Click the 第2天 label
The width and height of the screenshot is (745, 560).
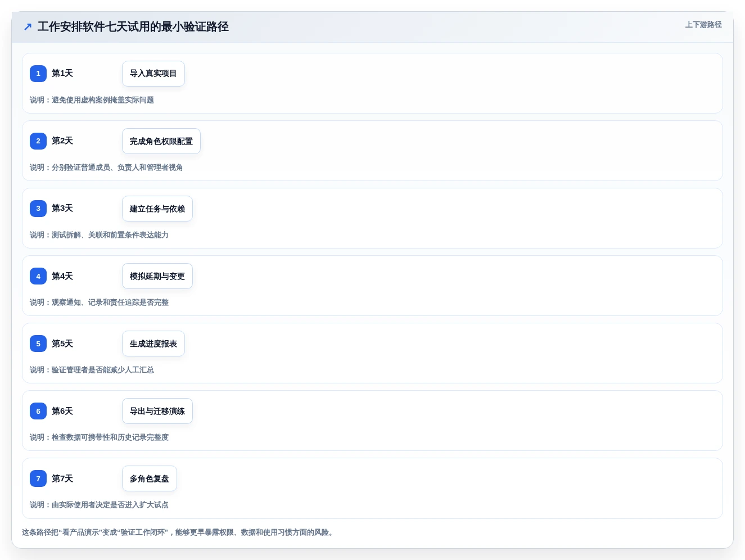point(62,141)
